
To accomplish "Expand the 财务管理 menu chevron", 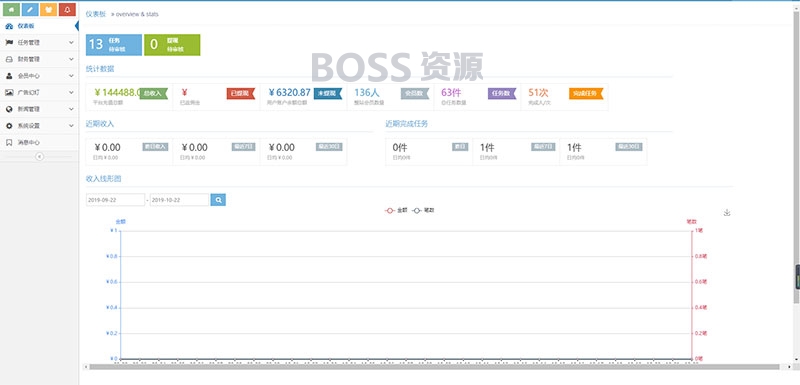I will (x=71, y=59).
